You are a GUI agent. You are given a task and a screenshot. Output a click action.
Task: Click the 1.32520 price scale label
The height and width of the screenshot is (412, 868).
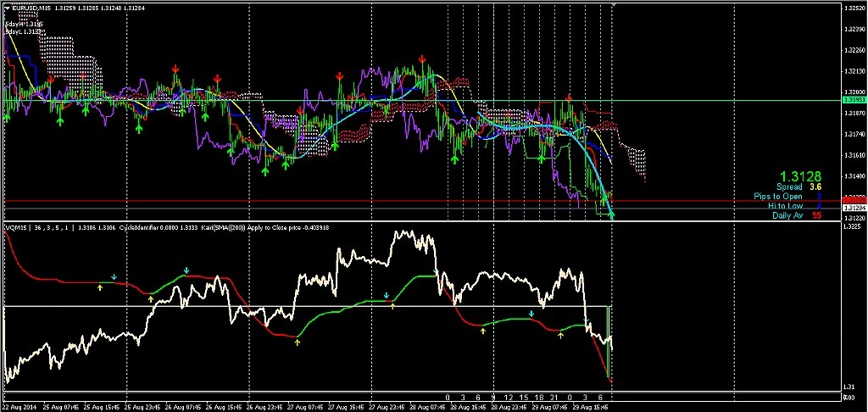click(x=854, y=8)
